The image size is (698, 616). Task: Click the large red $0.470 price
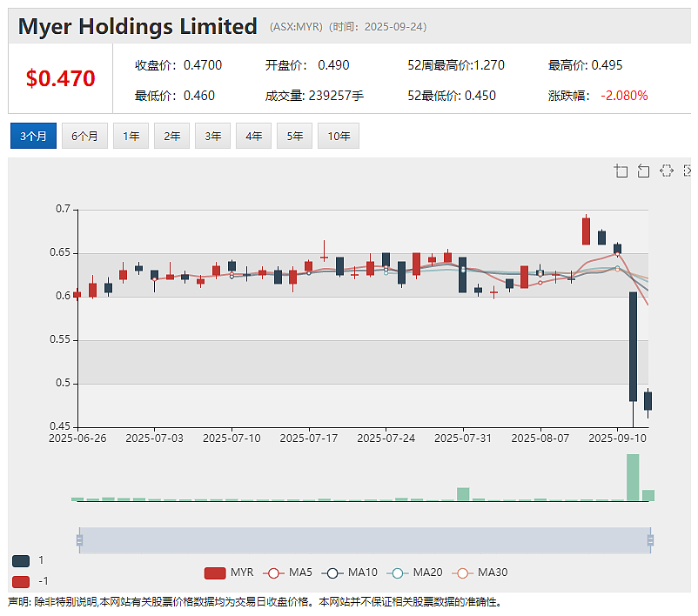pos(60,78)
